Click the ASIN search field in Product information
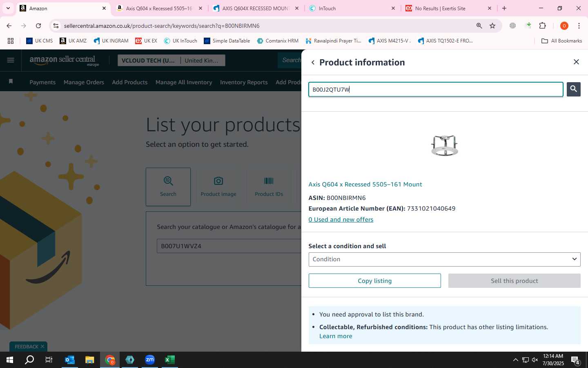This screenshot has width=588, height=368. click(436, 90)
